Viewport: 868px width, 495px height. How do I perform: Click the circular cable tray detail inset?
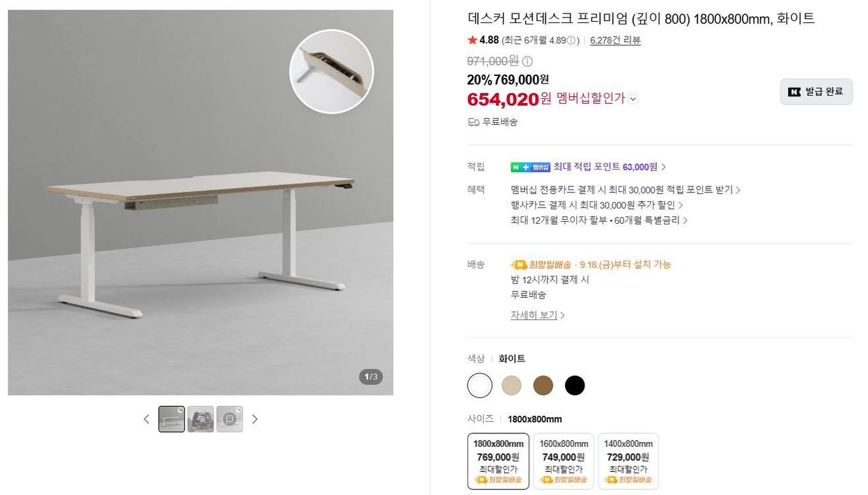click(332, 71)
